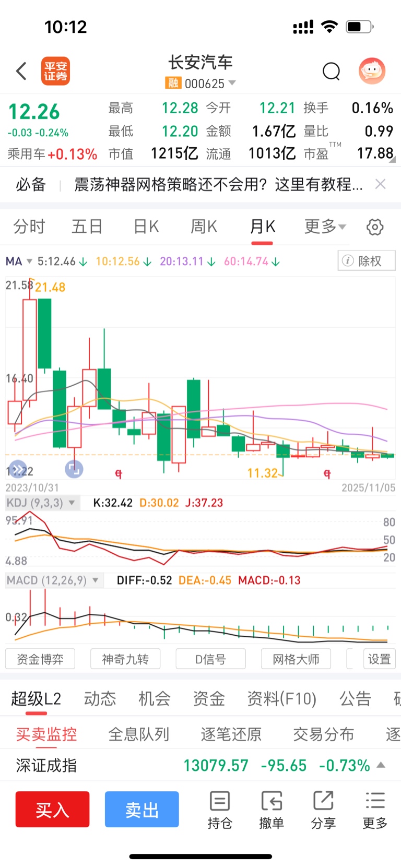Tap the 市盈 TTM 17.88 value
This screenshot has height=868, width=401.
click(x=375, y=153)
